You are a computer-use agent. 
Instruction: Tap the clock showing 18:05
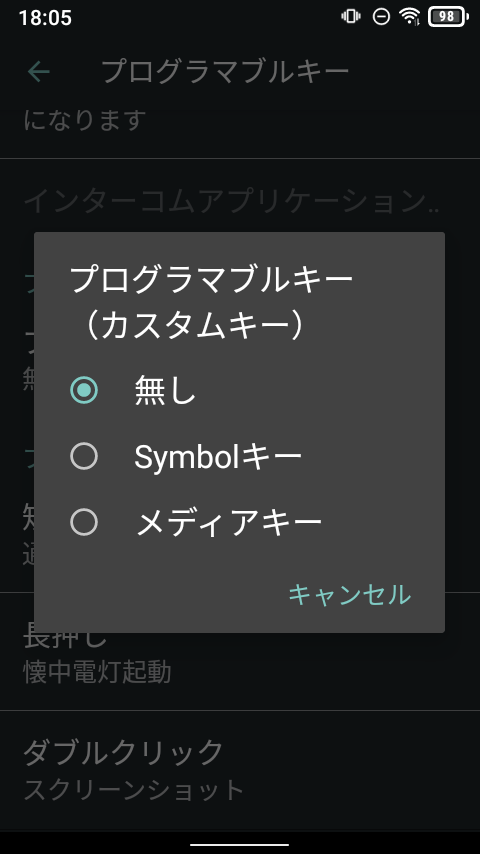pos(45,17)
